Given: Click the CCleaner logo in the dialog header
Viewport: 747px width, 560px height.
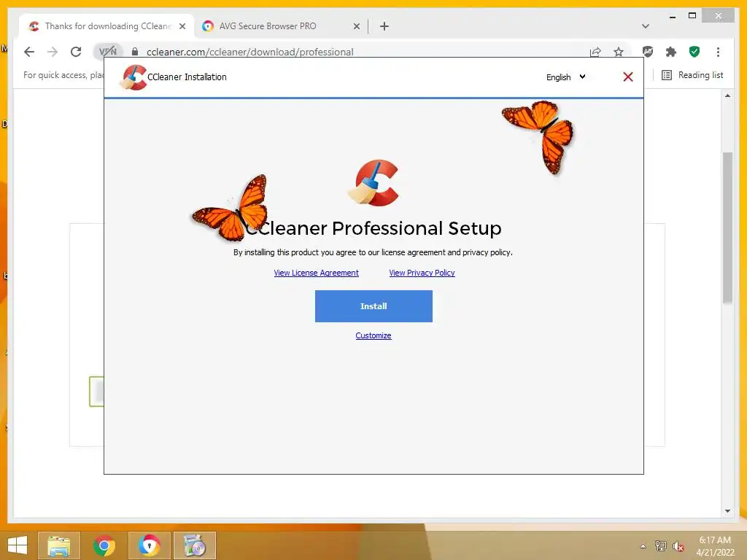Looking at the screenshot, I should point(133,77).
